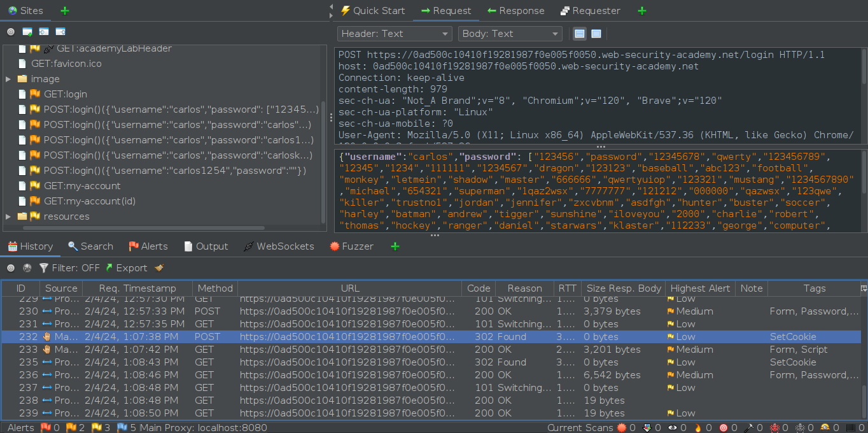868x433 pixels.
Task: Switch to the Response tab
Action: point(515,11)
